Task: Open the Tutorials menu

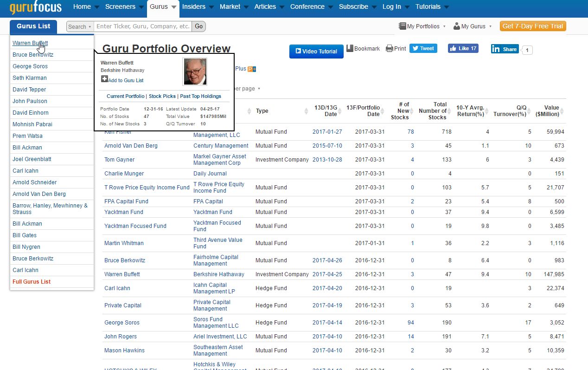Action: 432,7
